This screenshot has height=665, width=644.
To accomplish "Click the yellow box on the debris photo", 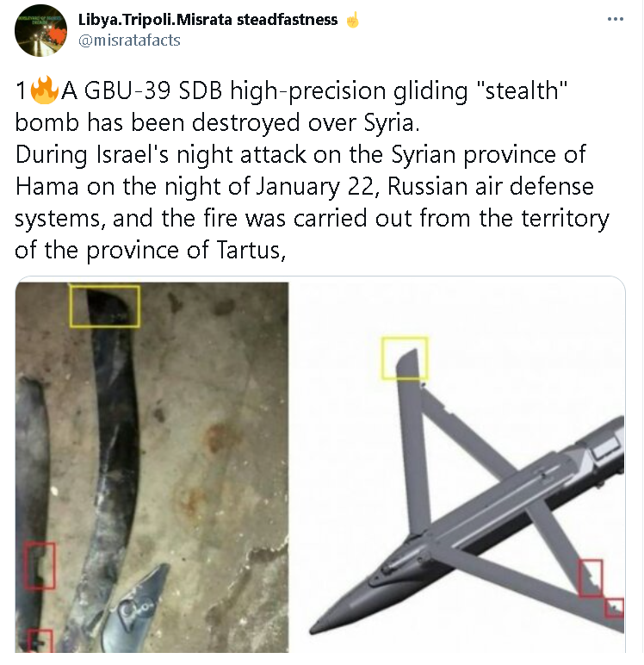I will tap(105, 306).
